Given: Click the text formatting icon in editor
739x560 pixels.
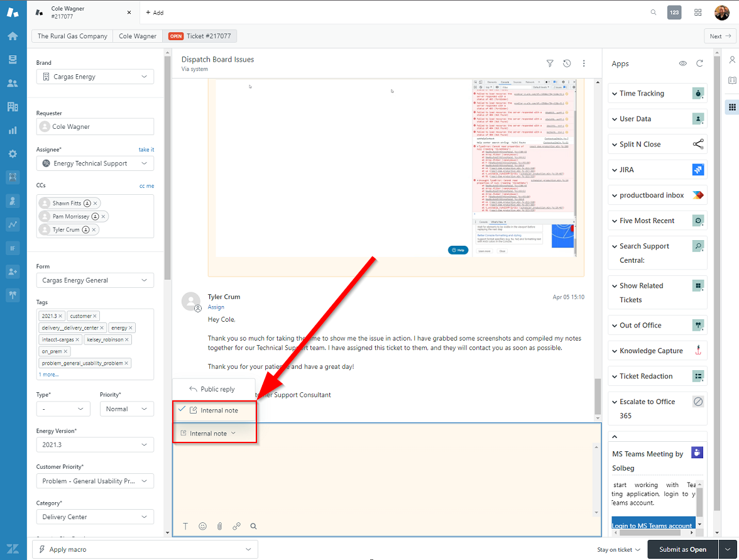Looking at the screenshot, I should click(x=186, y=526).
